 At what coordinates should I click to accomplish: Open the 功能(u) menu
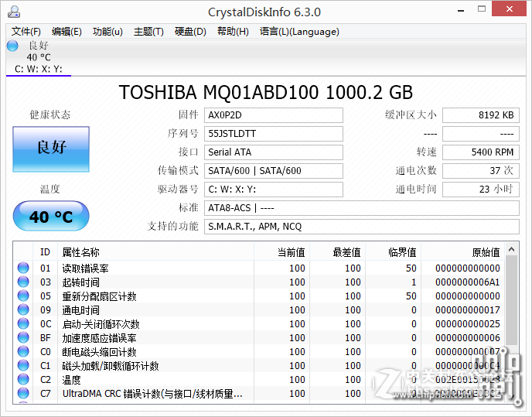(x=107, y=32)
